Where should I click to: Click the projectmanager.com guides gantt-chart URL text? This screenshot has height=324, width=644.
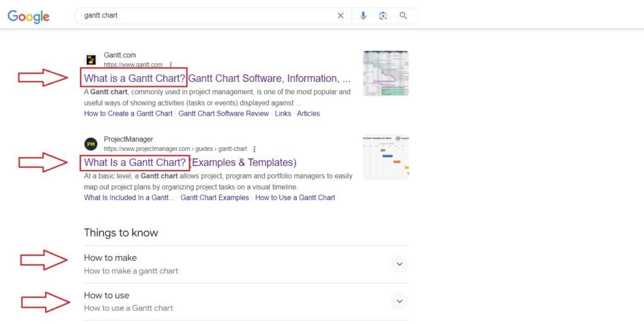click(x=175, y=148)
